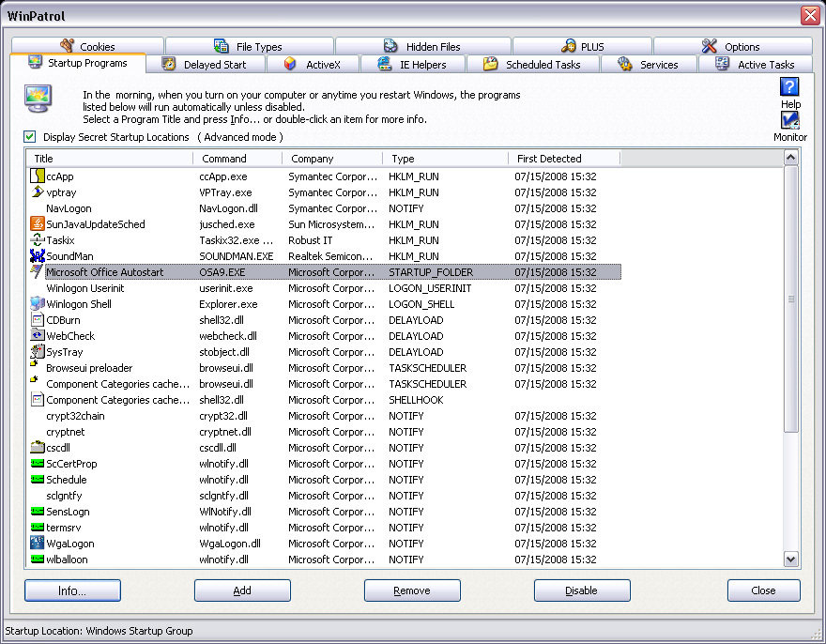The image size is (826, 644).
Task: Click the wlballoon green icon
Action: [x=37, y=560]
